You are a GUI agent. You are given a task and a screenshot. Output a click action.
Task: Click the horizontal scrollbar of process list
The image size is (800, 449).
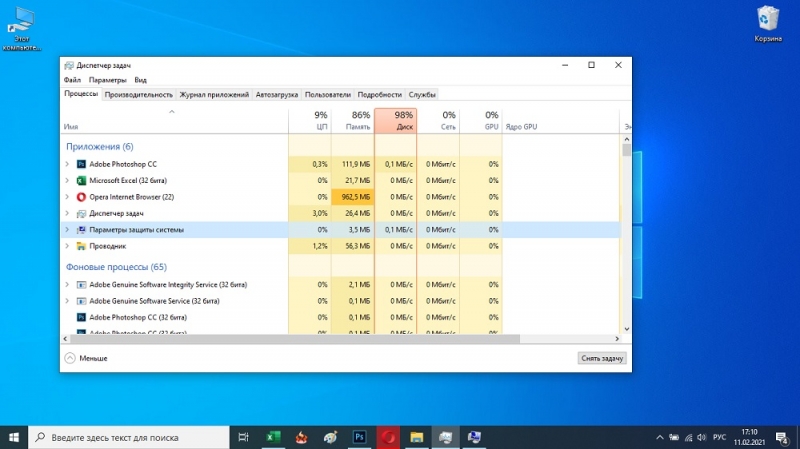point(295,339)
